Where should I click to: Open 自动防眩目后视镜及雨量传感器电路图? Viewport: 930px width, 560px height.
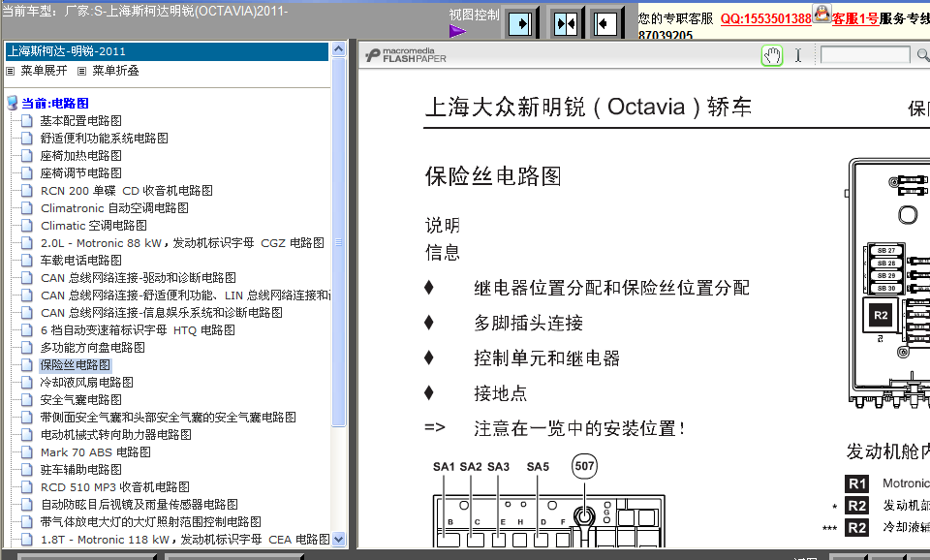(x=139, y=505)
